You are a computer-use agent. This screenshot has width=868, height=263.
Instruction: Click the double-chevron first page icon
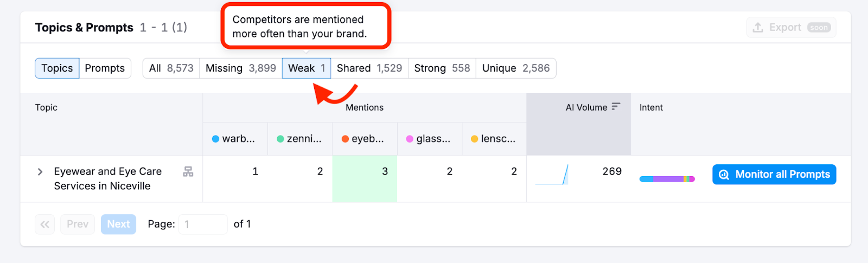(x=45, y=224)
